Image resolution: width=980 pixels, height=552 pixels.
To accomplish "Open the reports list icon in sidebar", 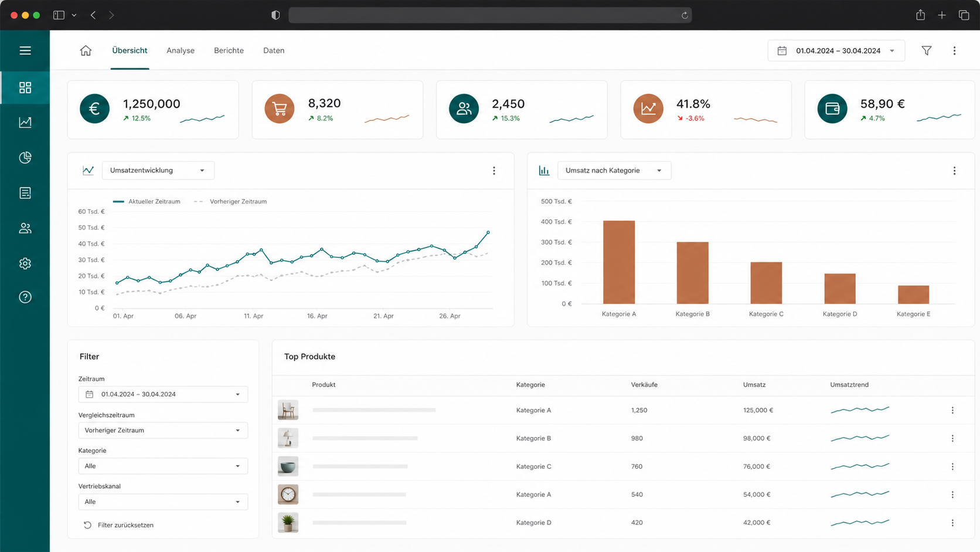I will coord(25,193).
